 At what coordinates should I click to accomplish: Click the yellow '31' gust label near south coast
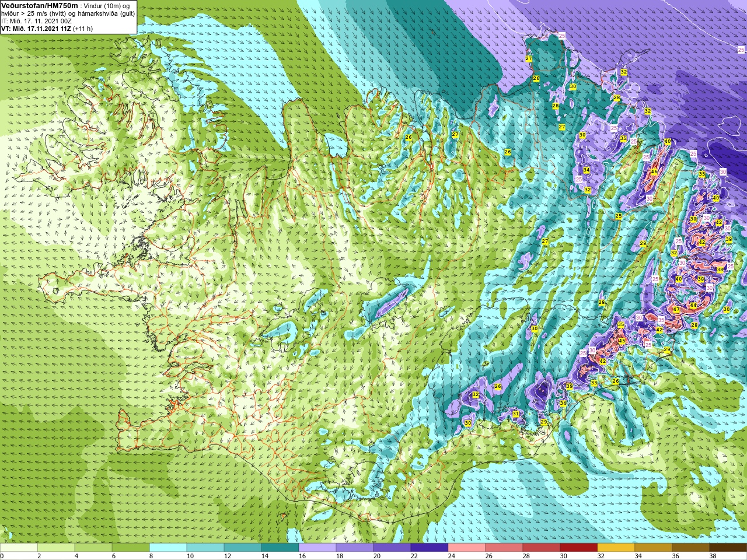(515, 414)
